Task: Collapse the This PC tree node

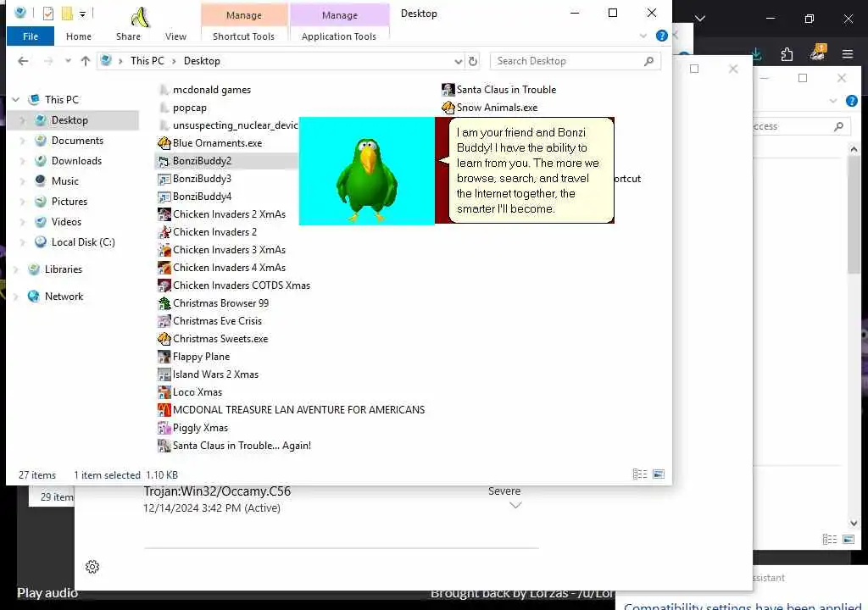Action: point(15,100)
